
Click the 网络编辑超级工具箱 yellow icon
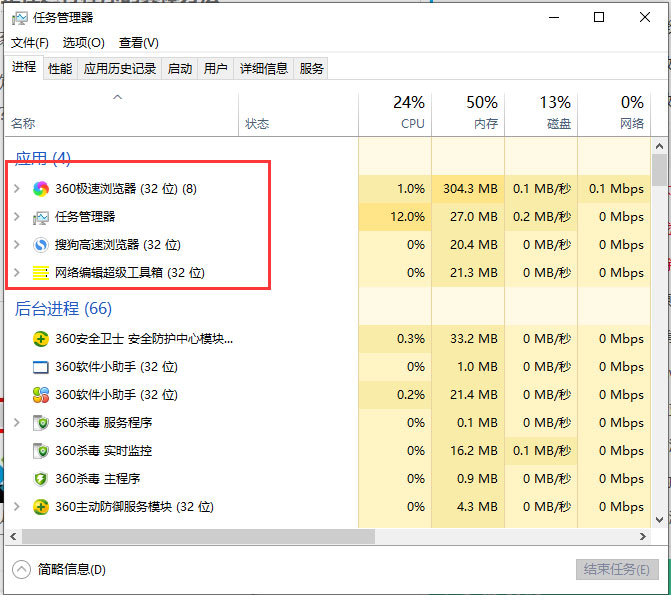click(41, 273)
